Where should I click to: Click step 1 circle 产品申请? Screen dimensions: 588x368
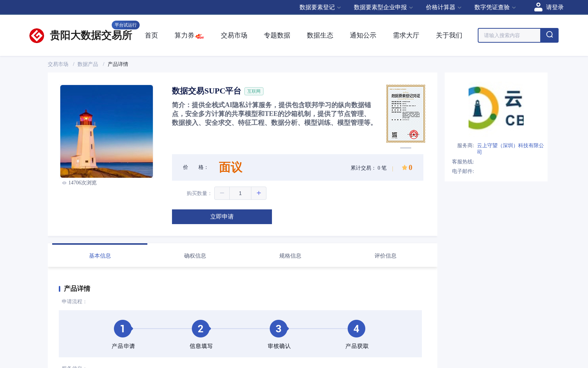click(123, 329)
